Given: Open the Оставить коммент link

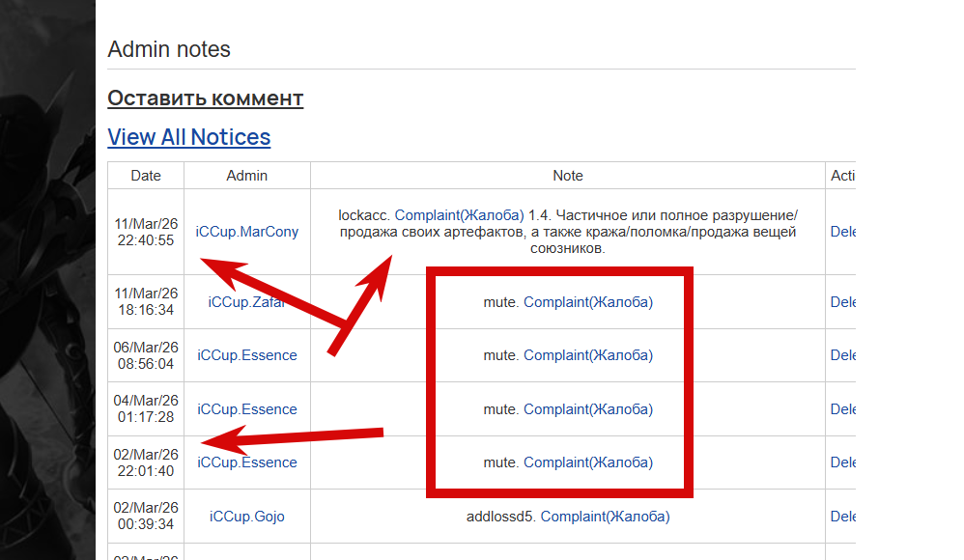Looking at the screenshot, I should [x=206, y=98].
